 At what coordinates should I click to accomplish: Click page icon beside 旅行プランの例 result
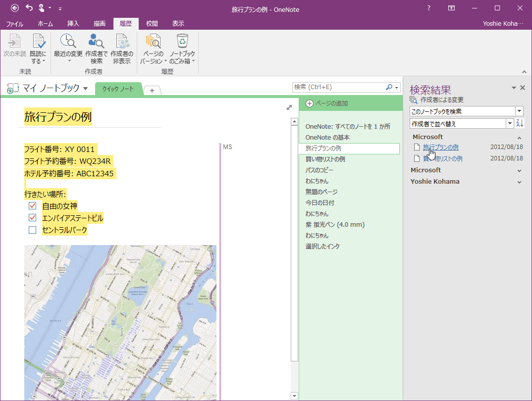[x=417, y=148]
